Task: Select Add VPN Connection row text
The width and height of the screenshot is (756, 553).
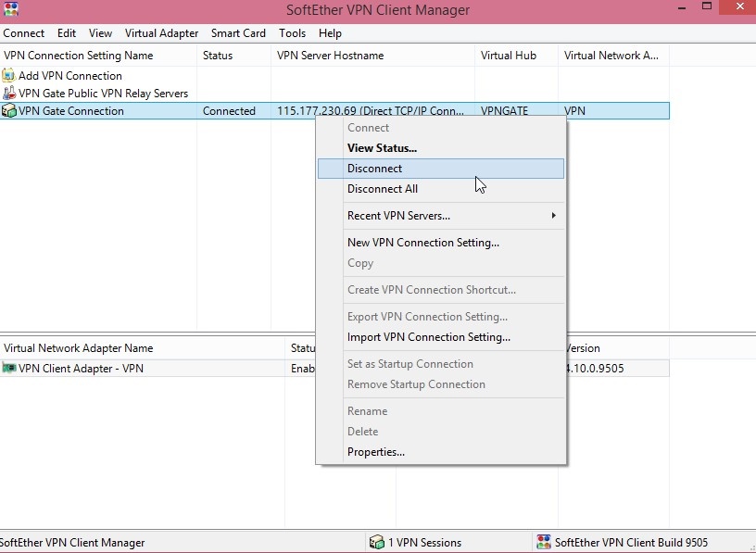Action: click(x=69, y=76)
